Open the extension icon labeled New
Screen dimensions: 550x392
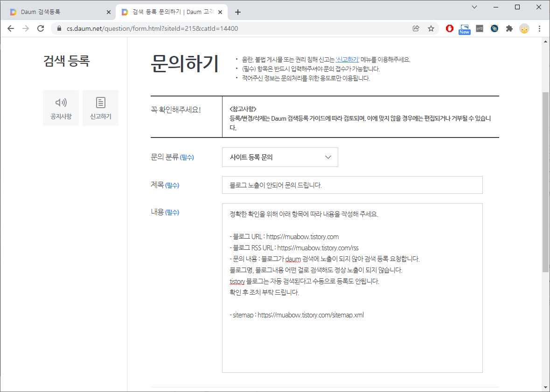pyautogui.click(x=465, y=29)
